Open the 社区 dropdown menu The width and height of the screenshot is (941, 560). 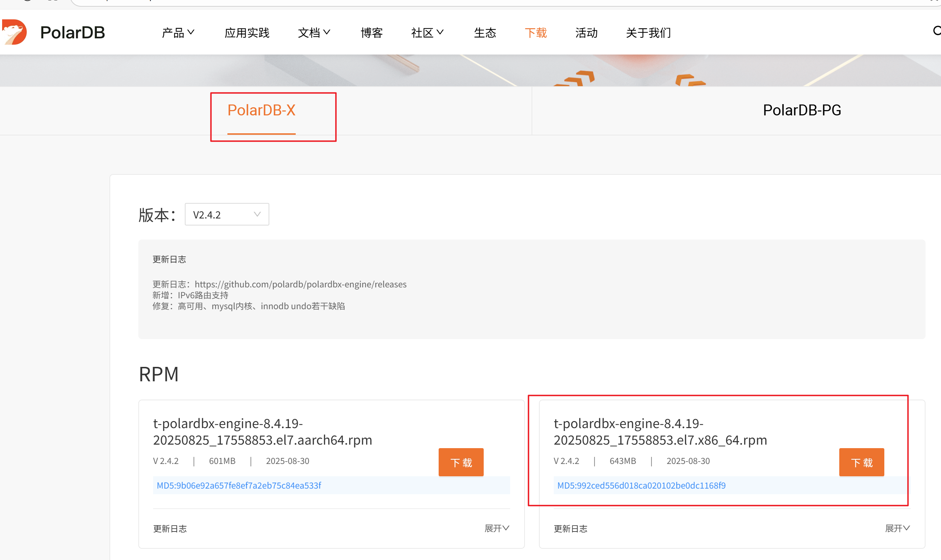pyautogui.click(x=427, y=33)
